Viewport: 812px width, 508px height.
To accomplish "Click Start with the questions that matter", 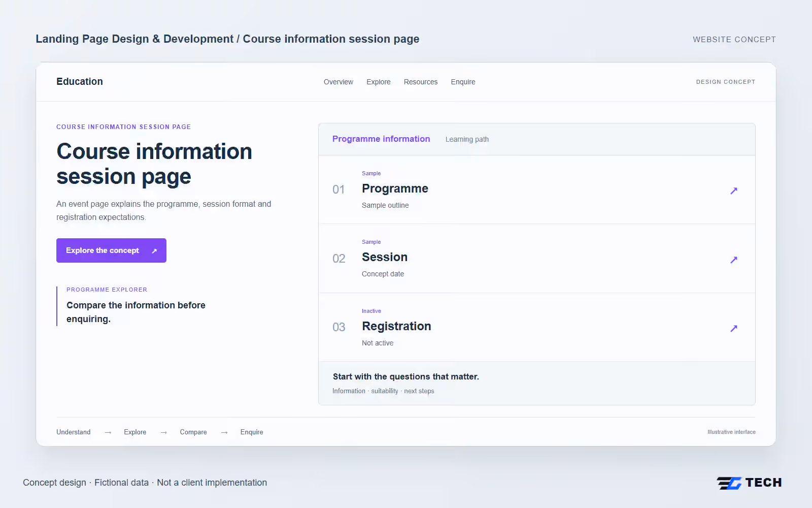I will tap(406, 376).
